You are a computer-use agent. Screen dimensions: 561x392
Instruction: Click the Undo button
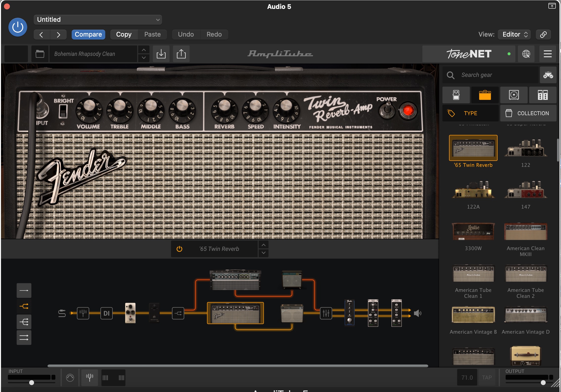pyautogui.click(x=186, y=34)
